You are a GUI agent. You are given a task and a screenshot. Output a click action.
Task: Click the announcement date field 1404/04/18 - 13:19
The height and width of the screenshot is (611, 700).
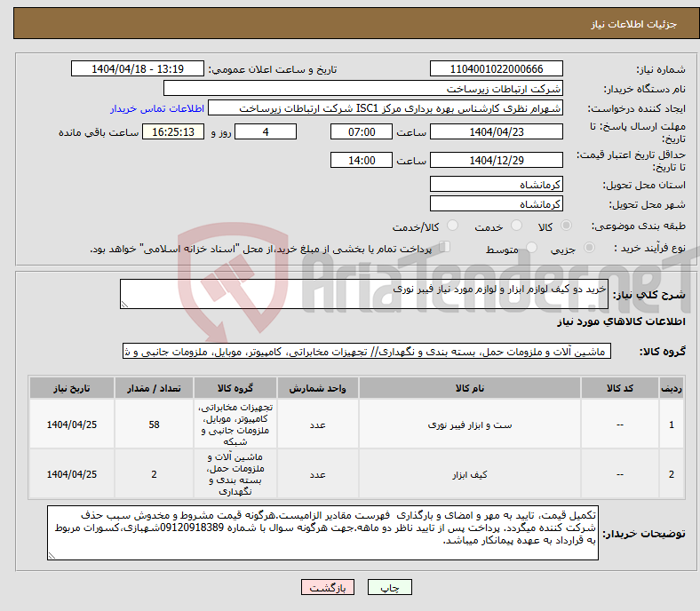pyautogui.click(x=138, y=68)
